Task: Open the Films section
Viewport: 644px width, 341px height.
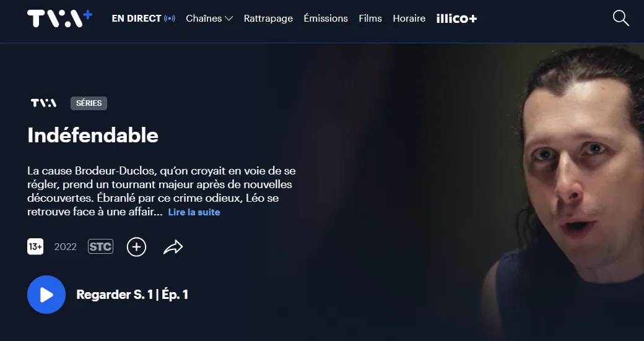Action: (370, 19)
